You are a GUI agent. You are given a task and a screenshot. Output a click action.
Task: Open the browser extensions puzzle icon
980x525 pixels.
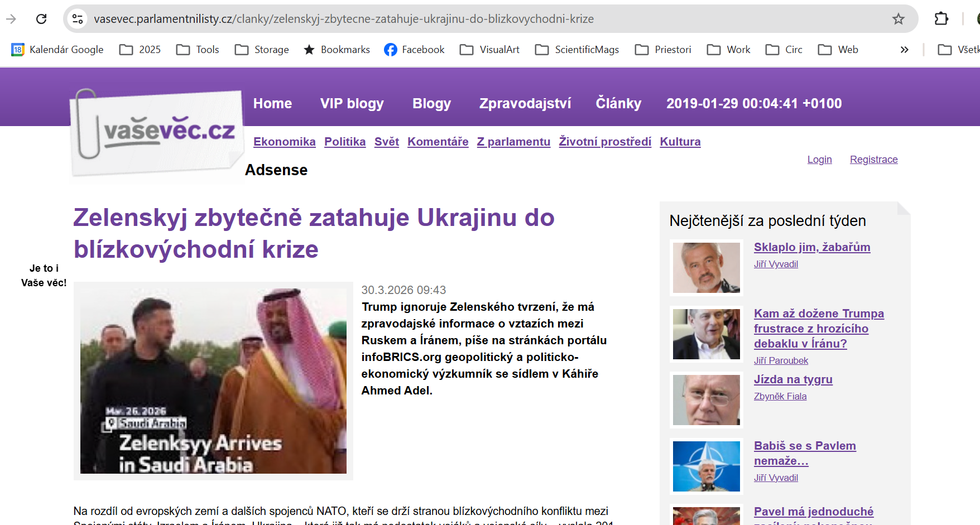coord(941,19)
